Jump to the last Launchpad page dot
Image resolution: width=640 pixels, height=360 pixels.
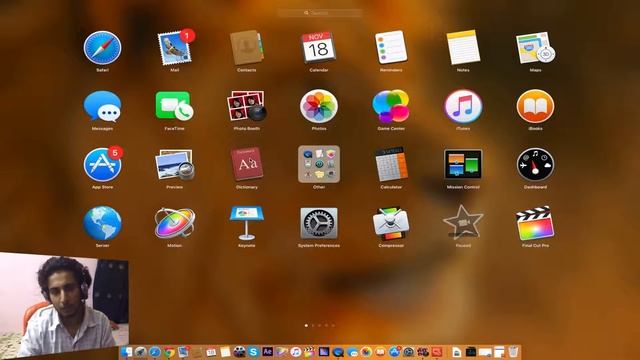333,326
